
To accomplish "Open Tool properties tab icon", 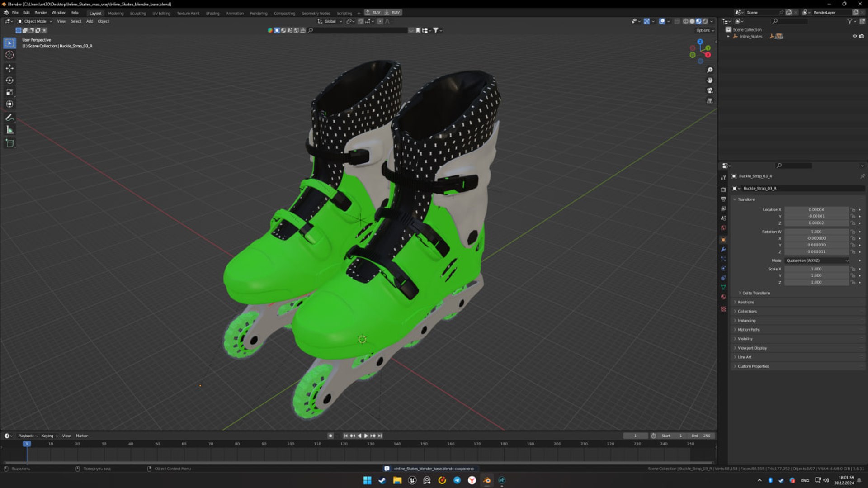I will (723, 177).
